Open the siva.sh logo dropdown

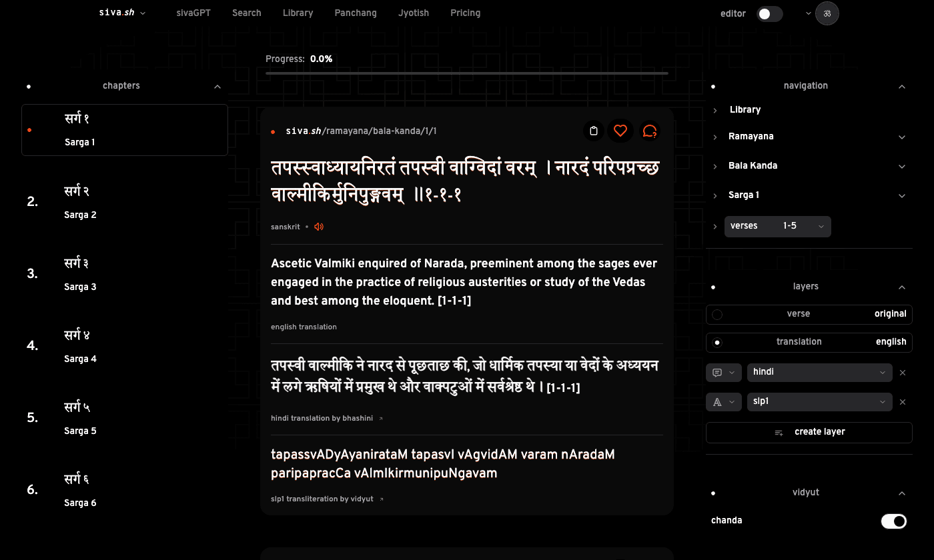(x=123, y=13)
